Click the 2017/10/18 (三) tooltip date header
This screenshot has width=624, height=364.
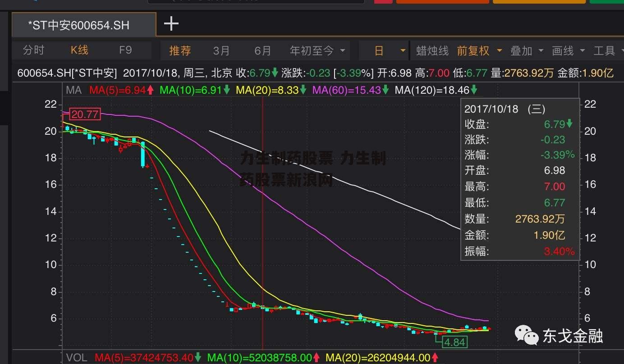(x=505, y=109)
